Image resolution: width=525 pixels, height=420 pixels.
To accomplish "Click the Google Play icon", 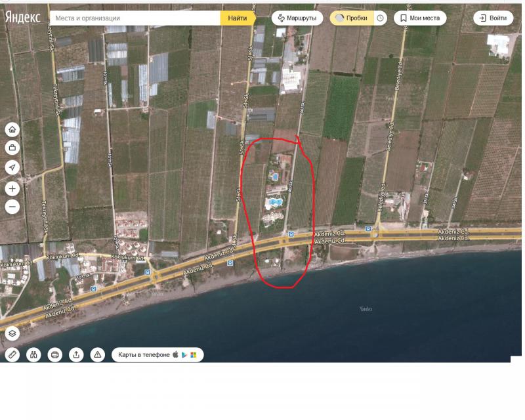I will tap(184, 354).
